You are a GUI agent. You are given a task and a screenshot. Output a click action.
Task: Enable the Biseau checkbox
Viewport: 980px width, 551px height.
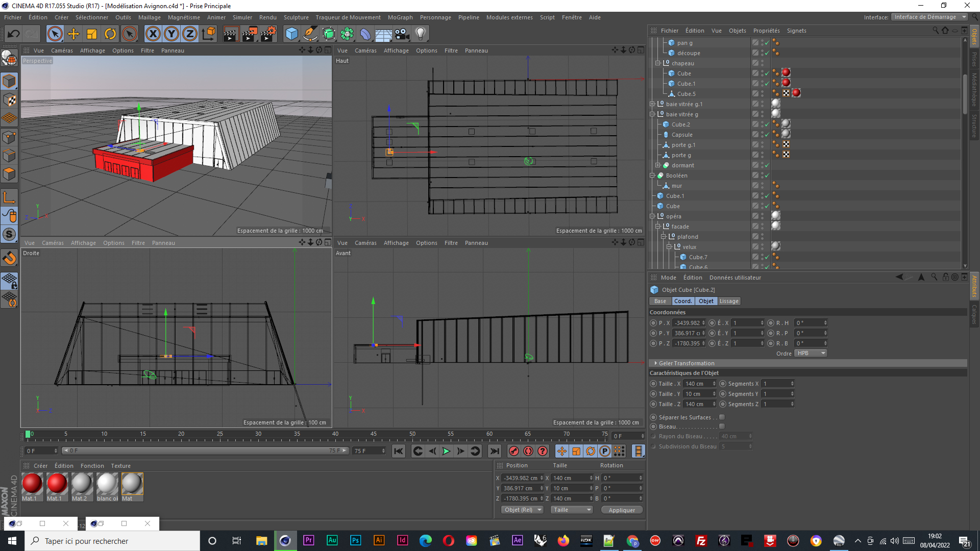point(722,427)
